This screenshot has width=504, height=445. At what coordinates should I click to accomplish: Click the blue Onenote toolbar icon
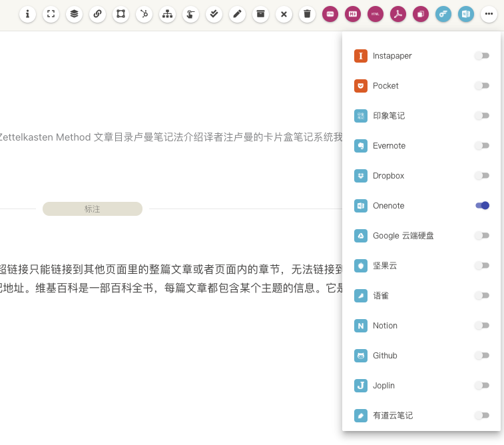pyautogui.click(x=466, y=14)
